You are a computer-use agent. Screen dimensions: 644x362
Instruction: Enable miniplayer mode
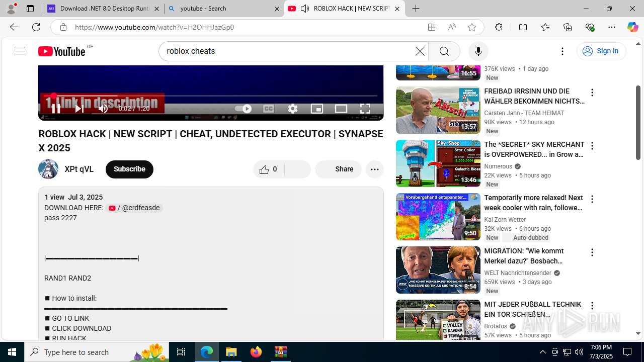coord(317,109)
